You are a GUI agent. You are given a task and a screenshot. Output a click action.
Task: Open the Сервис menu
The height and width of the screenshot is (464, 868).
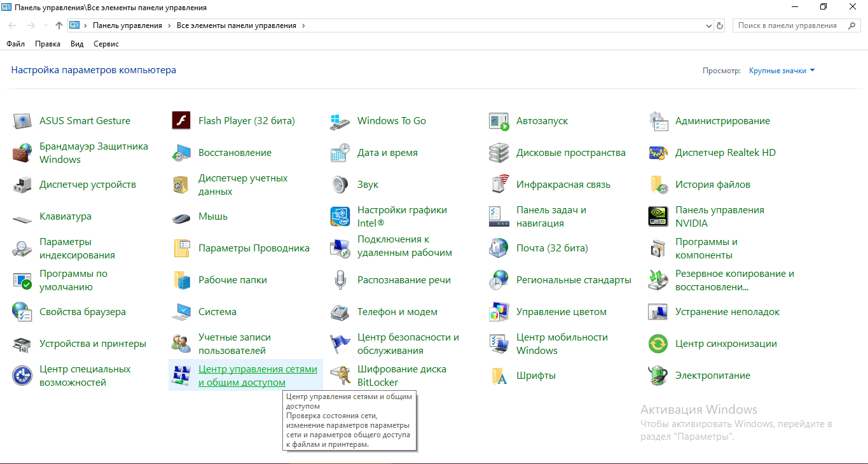pos(106,44)
